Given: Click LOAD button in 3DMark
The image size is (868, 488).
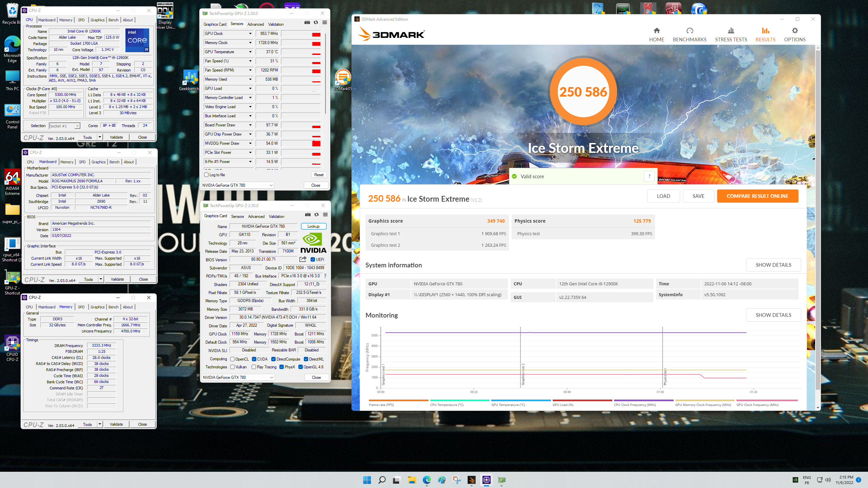Looking at the screenshot, I should click(663, 196).
